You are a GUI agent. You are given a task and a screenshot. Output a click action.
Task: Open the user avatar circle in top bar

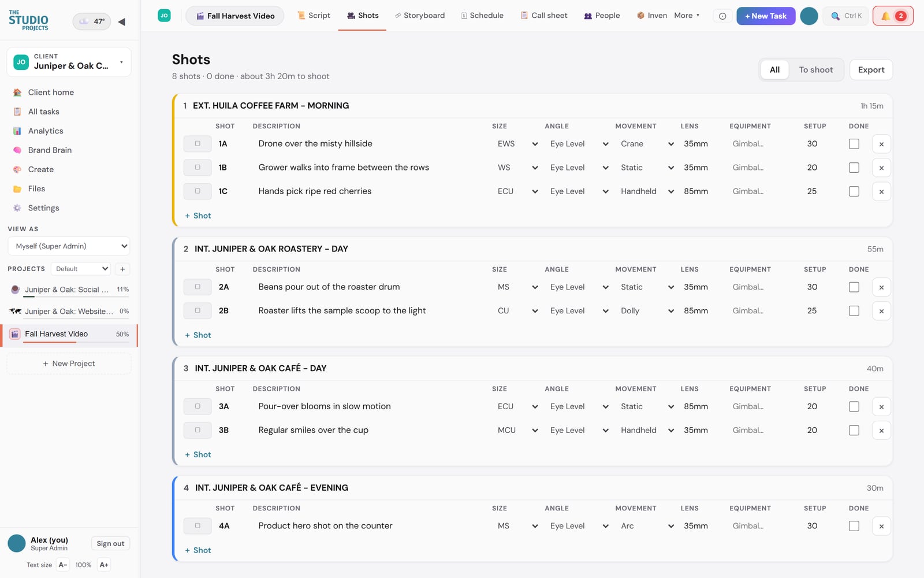(808, 16)
